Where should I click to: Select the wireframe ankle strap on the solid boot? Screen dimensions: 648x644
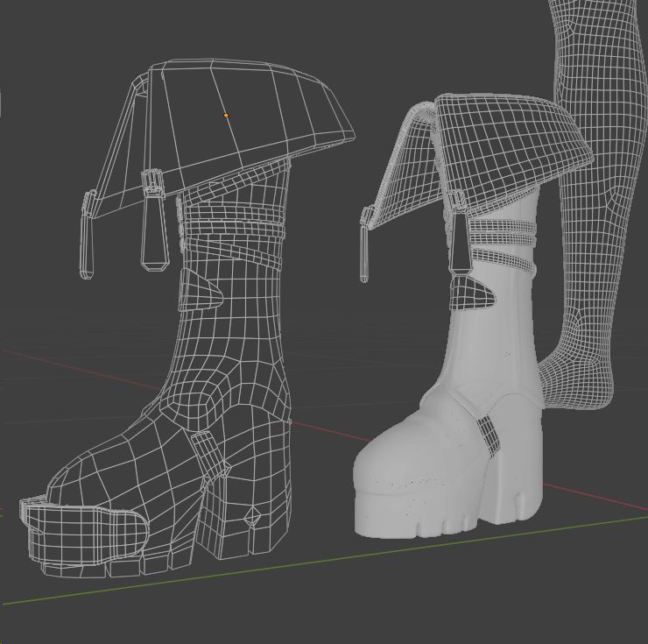[x=489, y=436]
